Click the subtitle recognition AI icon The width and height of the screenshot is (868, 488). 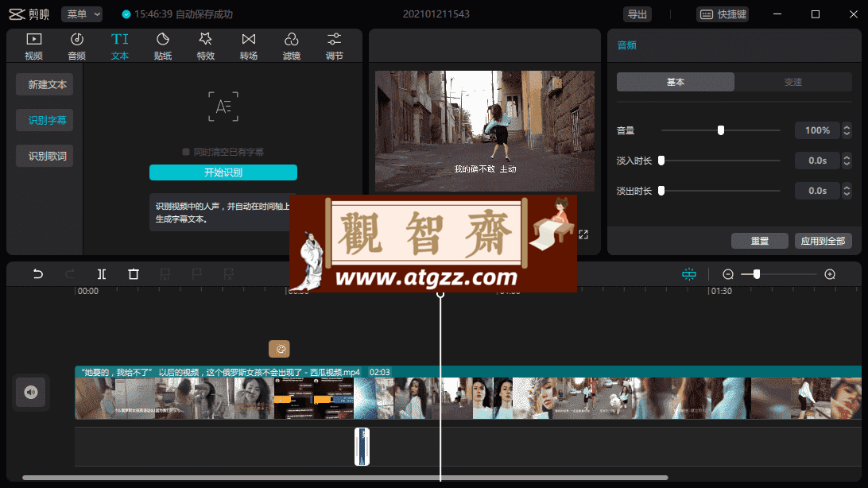click(223, 107)
